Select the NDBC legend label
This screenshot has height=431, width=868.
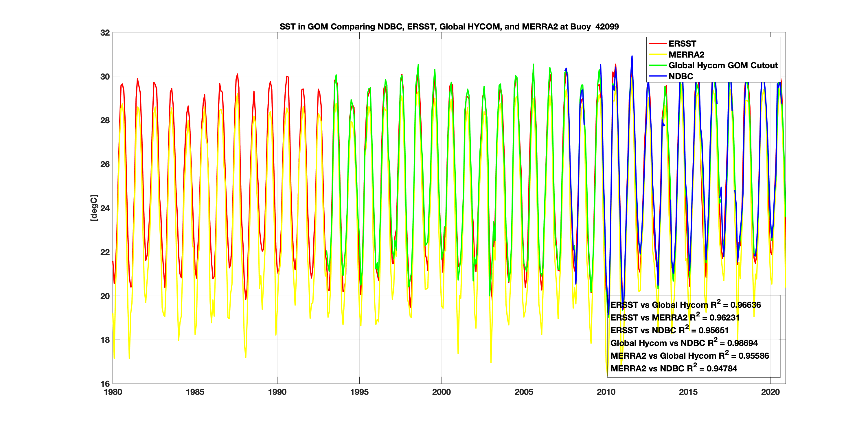click(681, 76)
